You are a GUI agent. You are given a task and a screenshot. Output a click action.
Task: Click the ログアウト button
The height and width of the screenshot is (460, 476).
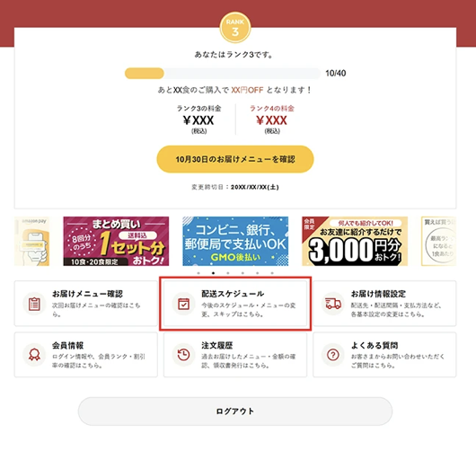click(235, 411)
